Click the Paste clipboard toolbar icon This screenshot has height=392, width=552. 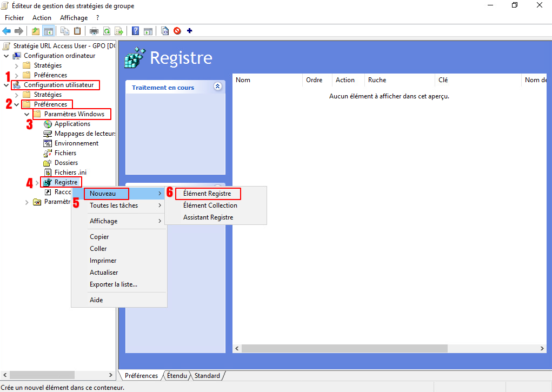click(77, 31)
